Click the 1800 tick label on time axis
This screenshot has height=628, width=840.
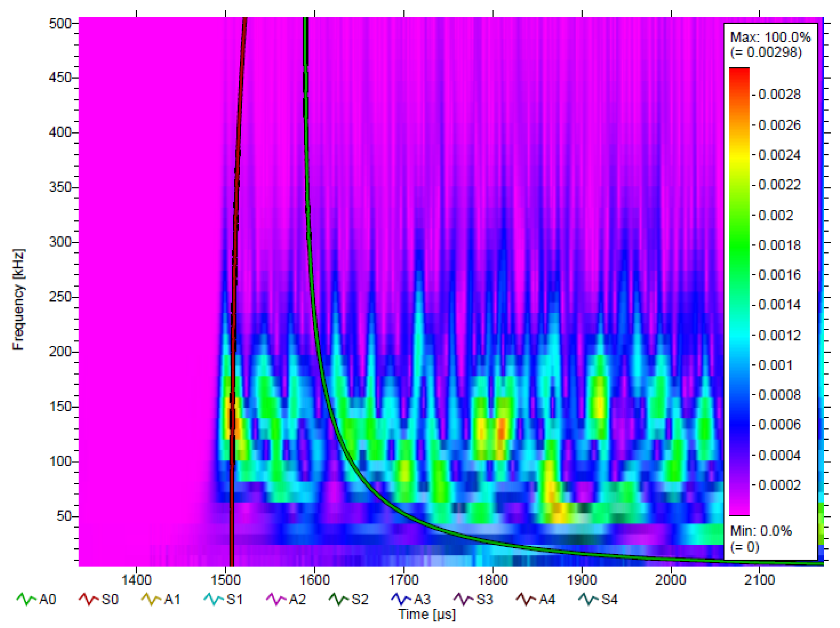point(493,580)
